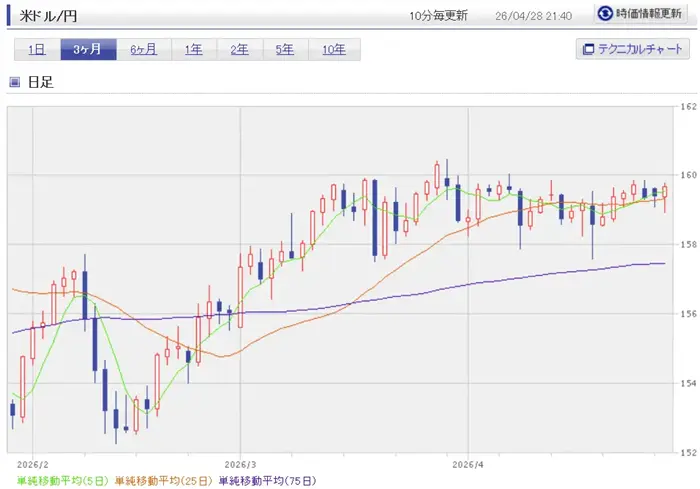This screenshot has width=700, height=489.
Task: Click the 10分毎更新 text in header
Action: tap(440, 15)
